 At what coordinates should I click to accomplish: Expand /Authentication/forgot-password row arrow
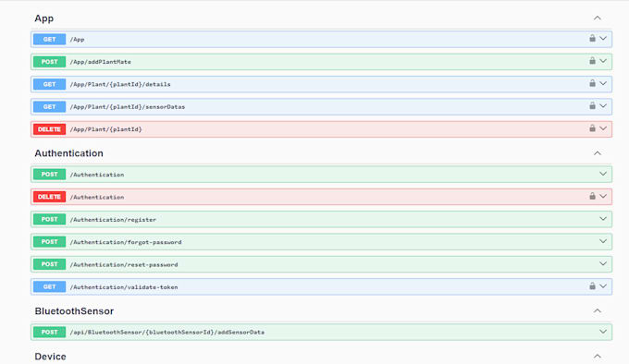click(603, 241)
